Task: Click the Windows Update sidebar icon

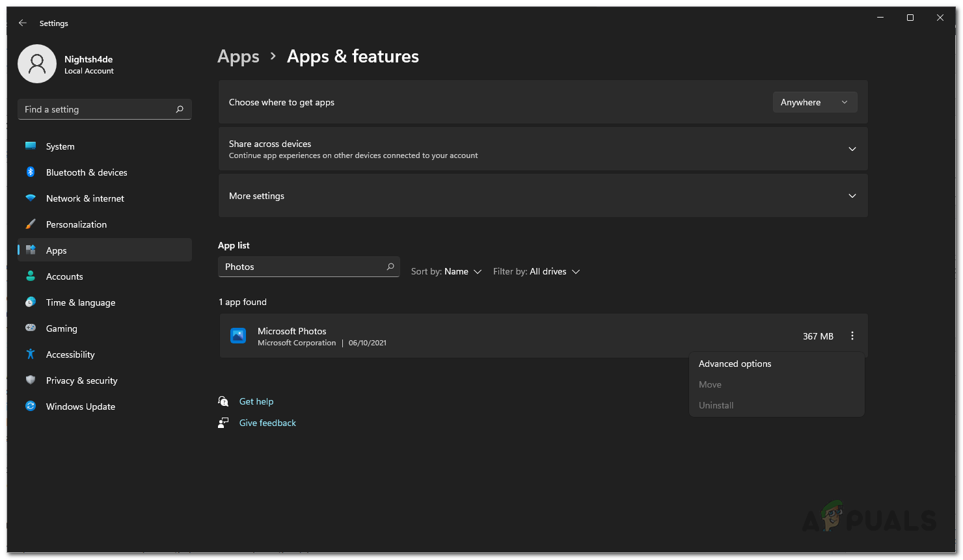Action: coord(31,407)
